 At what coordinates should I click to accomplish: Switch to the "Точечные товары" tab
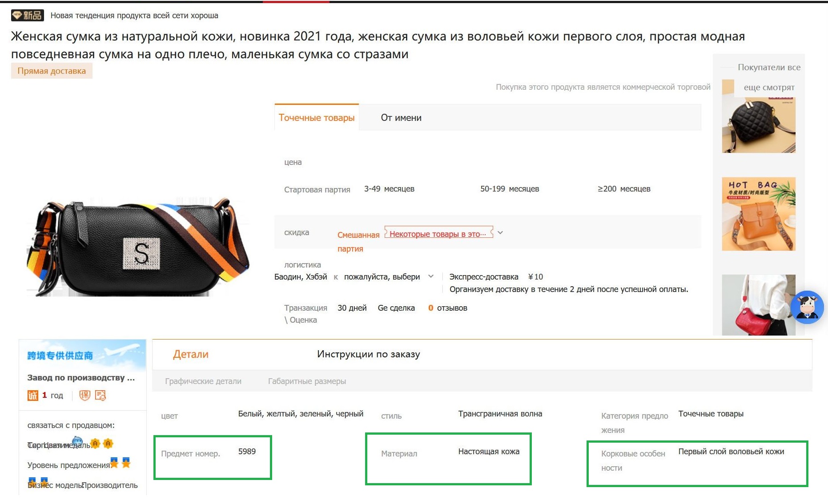317,118
